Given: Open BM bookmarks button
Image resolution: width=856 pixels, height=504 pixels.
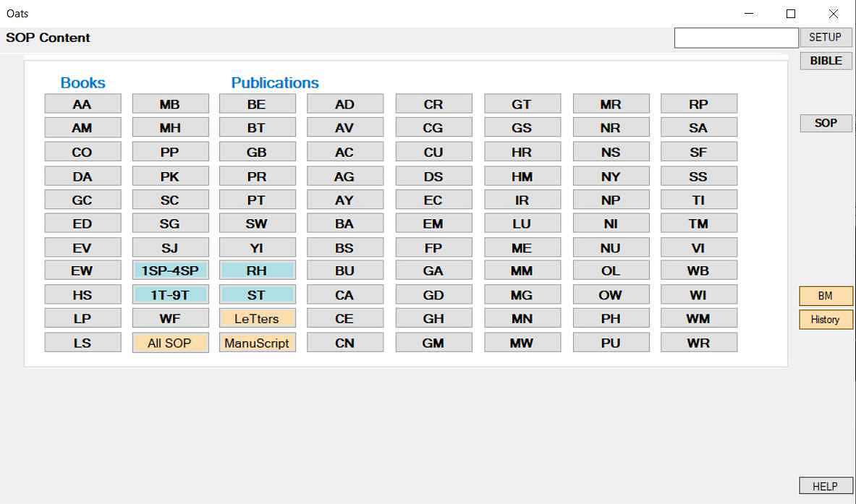Looking at the screenshot, I should click(826, 296).
